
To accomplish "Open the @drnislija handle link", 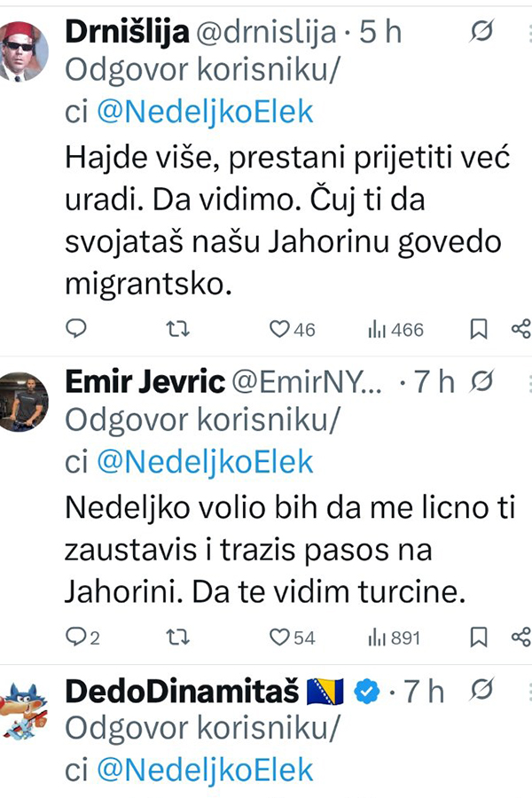I will point(264,34).
